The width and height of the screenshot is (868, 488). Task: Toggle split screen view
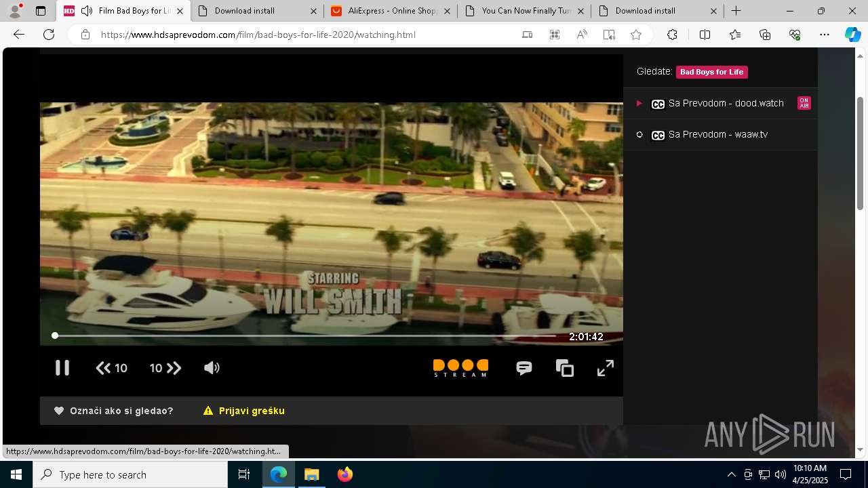point(705,35)
